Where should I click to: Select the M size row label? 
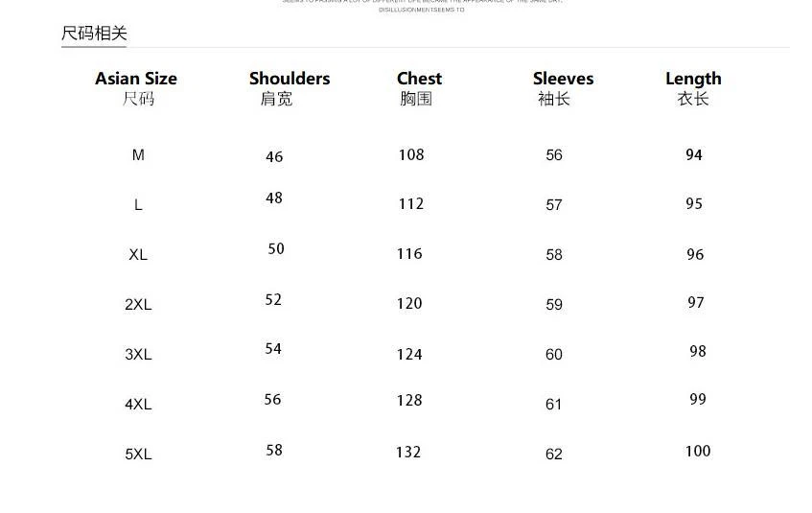(x=138, y=154)
